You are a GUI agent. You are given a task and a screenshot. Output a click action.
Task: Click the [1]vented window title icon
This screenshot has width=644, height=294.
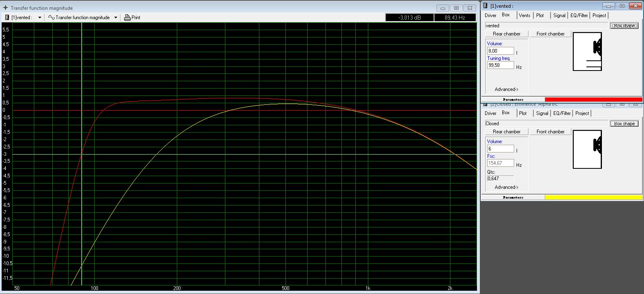486,6
